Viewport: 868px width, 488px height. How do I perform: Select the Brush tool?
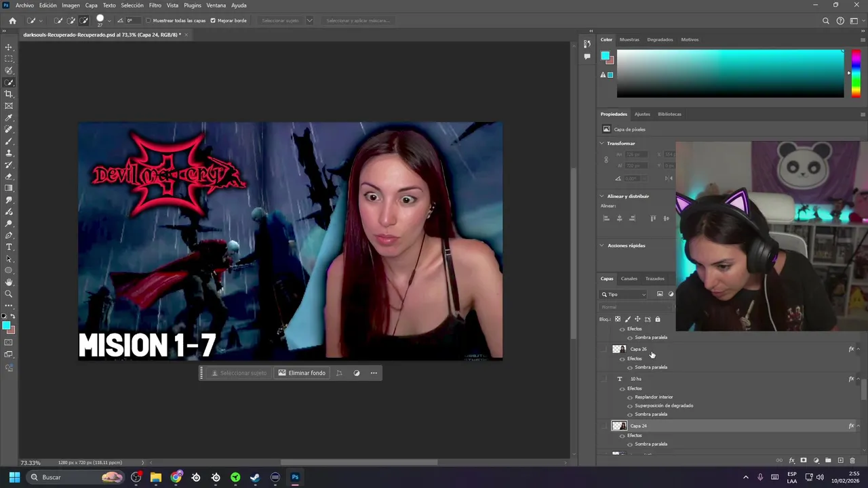click(9, 141)
